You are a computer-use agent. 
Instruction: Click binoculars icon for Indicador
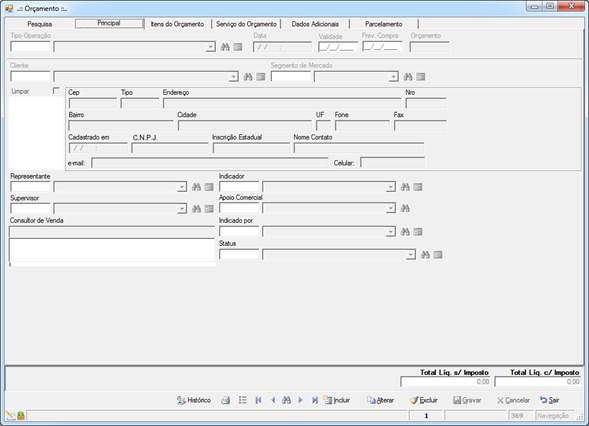[405, 187]
